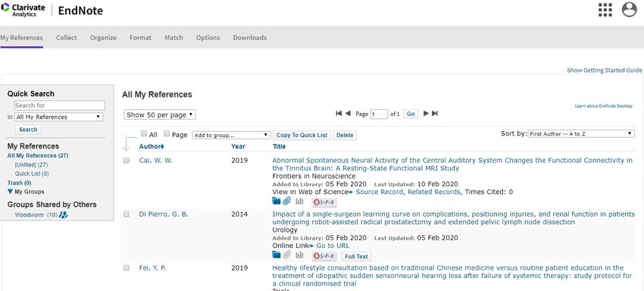This screenshot has width=644, height=291.
Task: Go to next page arrow
Action: [426, 114]
